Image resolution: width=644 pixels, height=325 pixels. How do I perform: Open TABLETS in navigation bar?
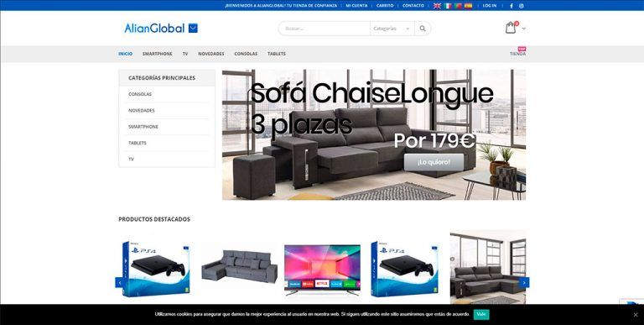point(277,54)
